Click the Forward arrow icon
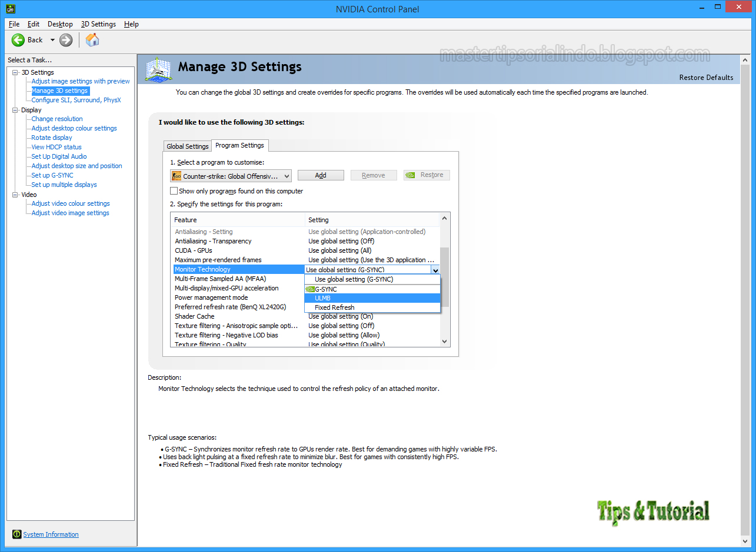The width and height of the screenshot is (756, 552). coord(66,40)
